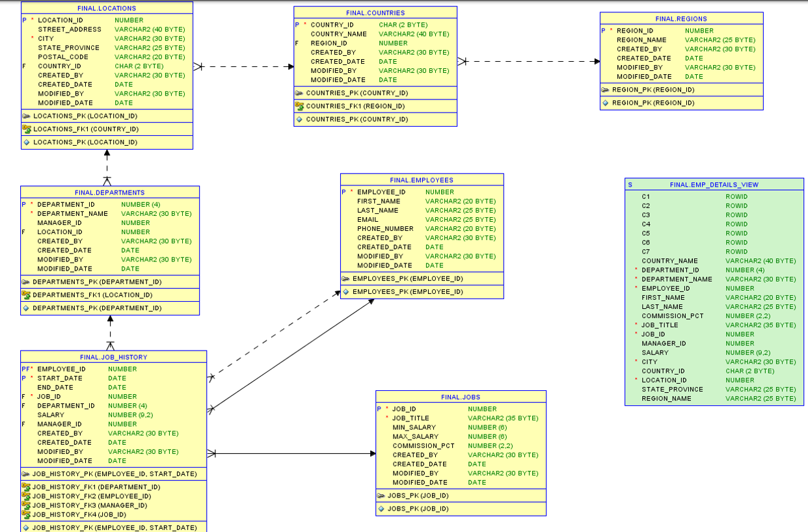This screenshot has height=532, width=808.
Task: Select the FINAL.EMPLOYEES table title bar
Action: pos(421,180)
